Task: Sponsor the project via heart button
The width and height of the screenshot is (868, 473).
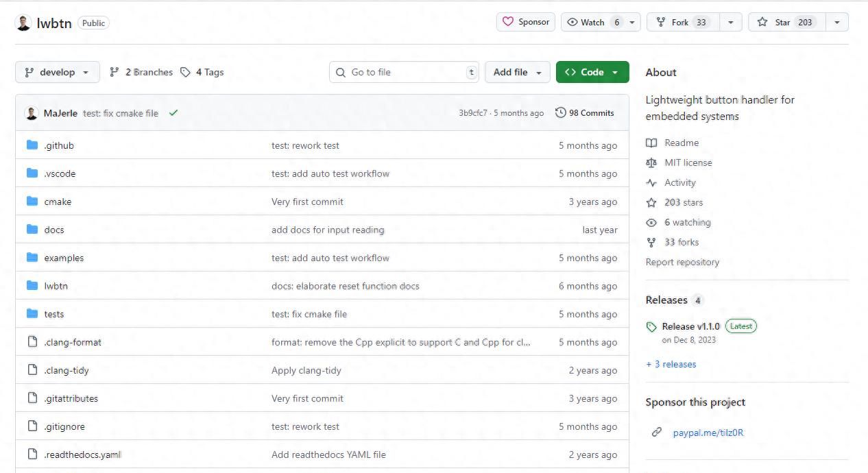Action: pos(525,22)
